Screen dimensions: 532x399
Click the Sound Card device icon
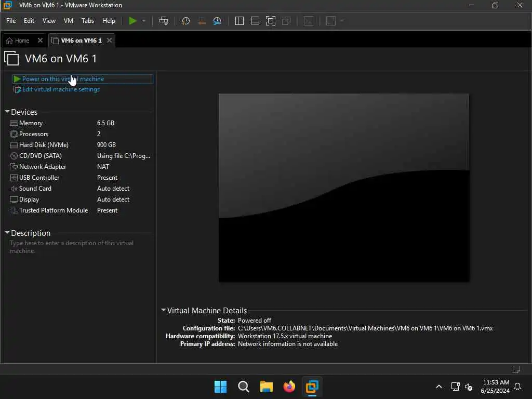(x=14, y=188)
